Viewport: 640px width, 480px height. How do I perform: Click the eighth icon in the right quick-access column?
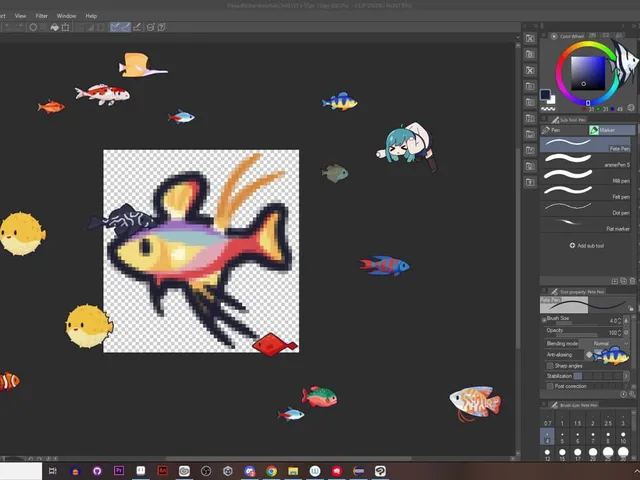tap(530, 150)
